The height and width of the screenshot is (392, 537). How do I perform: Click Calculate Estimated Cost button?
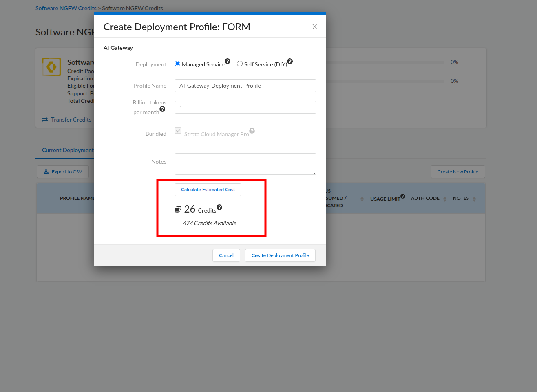[208, 190]
